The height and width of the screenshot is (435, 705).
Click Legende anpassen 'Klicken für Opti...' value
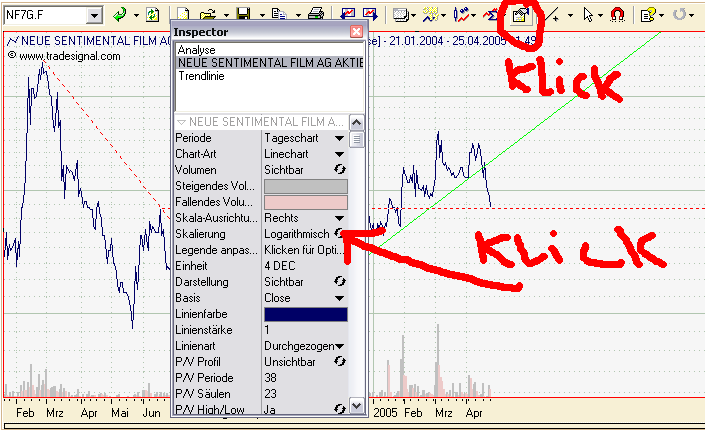pyautogui.click(x=304, y=250)
